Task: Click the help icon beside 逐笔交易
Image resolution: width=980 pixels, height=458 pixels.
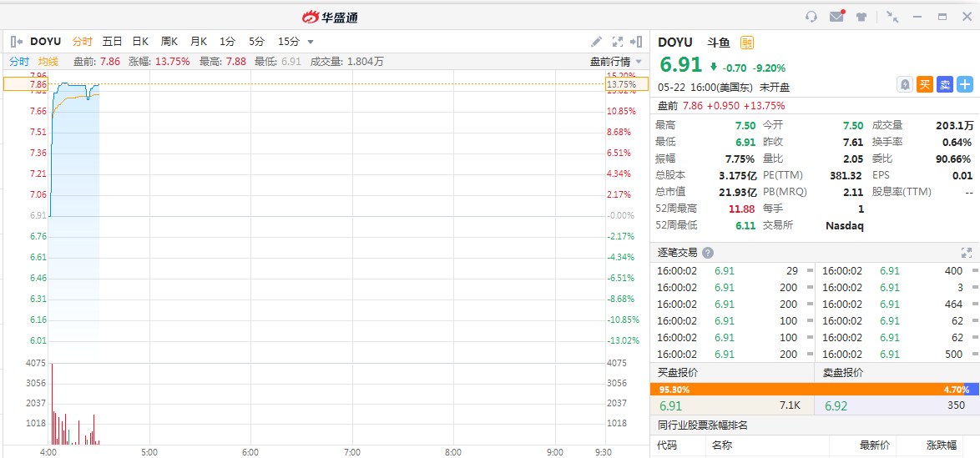Action: click(x=708, y=253)
